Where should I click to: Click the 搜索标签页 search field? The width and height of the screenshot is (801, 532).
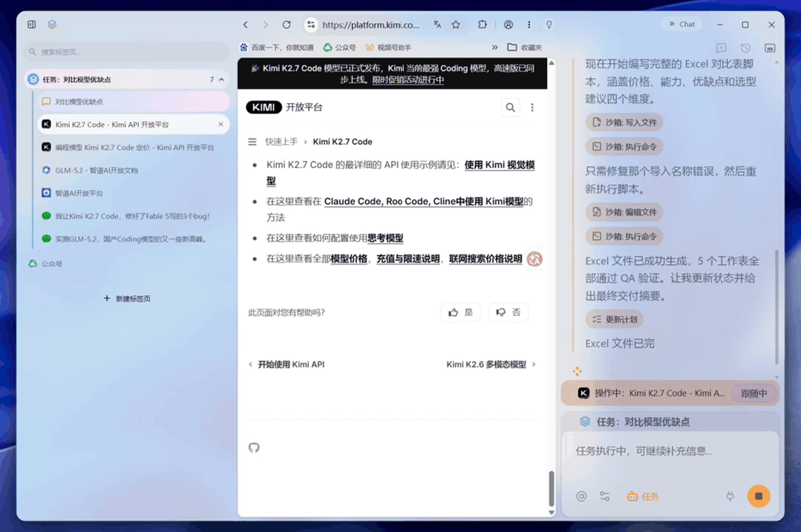(127, 52)
